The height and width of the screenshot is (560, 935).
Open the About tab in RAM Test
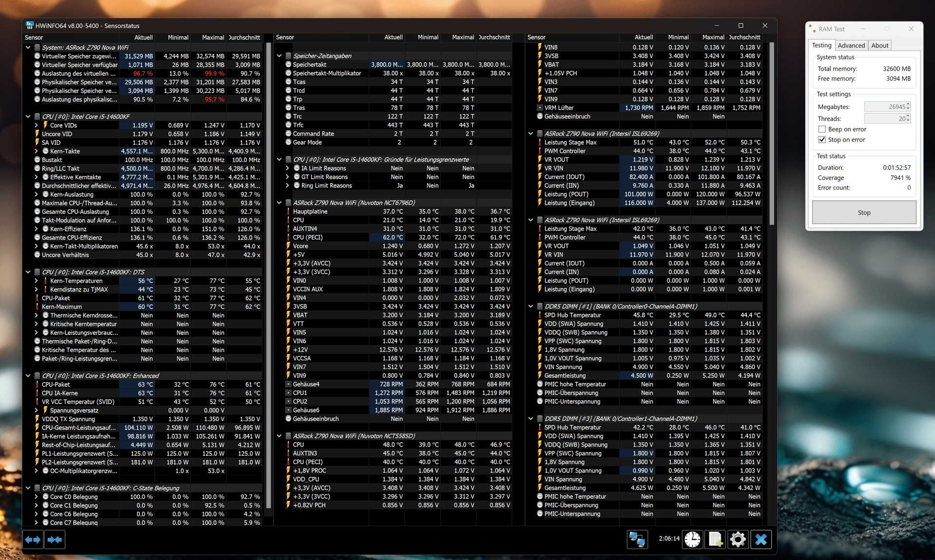[879, 45]
